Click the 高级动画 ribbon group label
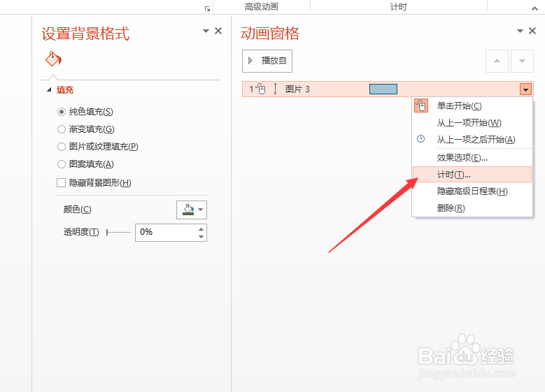The image size is (545, 392). point(262,6)
